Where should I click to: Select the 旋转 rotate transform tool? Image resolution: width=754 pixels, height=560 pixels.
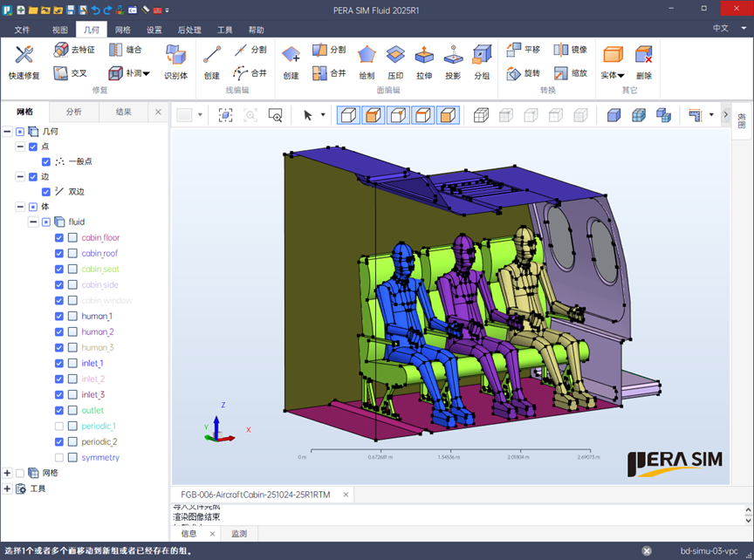(x=523, y=73)
